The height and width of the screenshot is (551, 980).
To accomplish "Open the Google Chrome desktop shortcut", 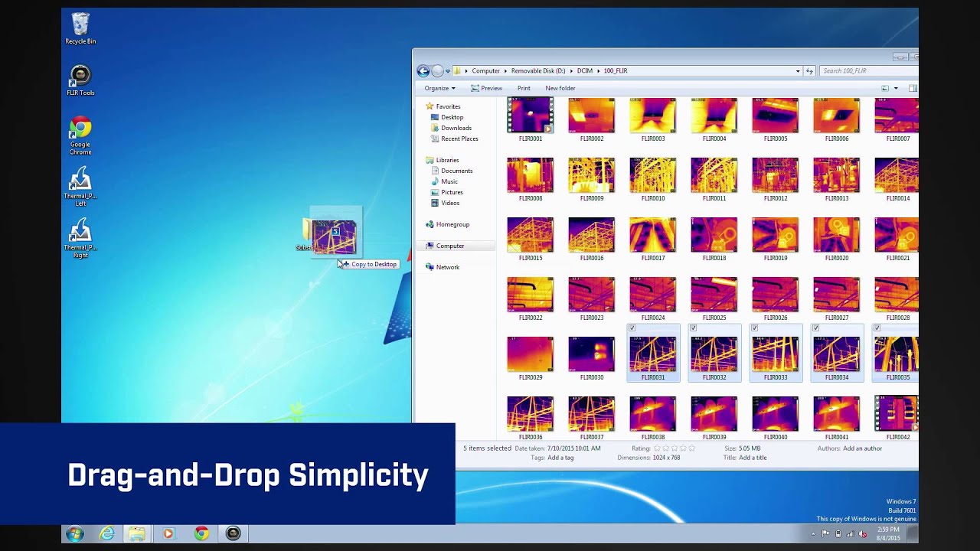I will [x=80, y=135].
